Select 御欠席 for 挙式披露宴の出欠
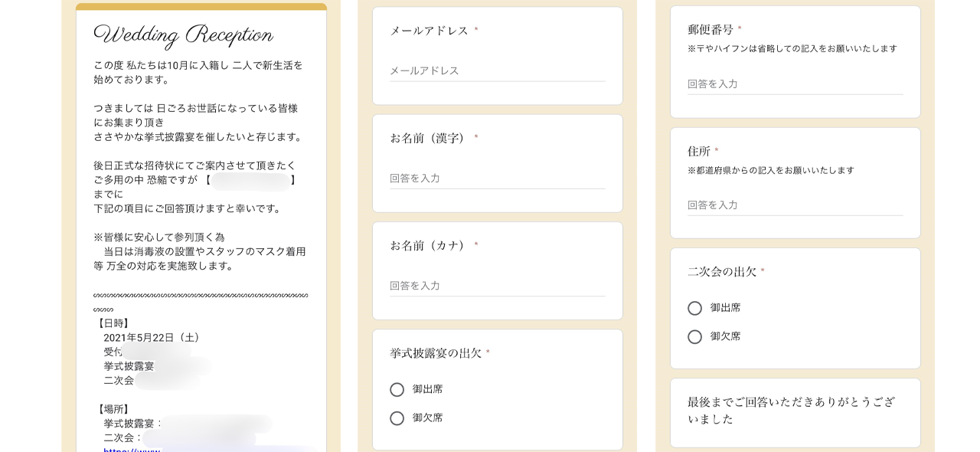This screenshot has width=980, height=452. tap(397, 418)
